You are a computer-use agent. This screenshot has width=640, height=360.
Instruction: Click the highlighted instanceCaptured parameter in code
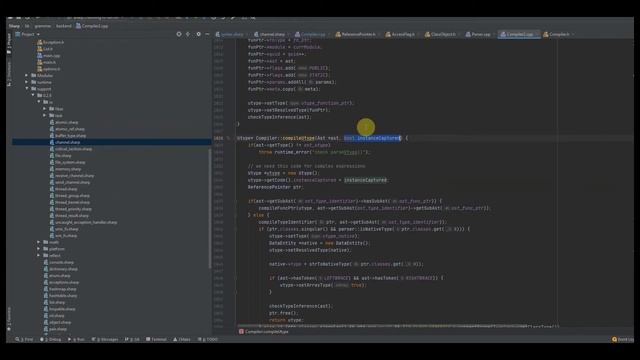coord(372,138)
